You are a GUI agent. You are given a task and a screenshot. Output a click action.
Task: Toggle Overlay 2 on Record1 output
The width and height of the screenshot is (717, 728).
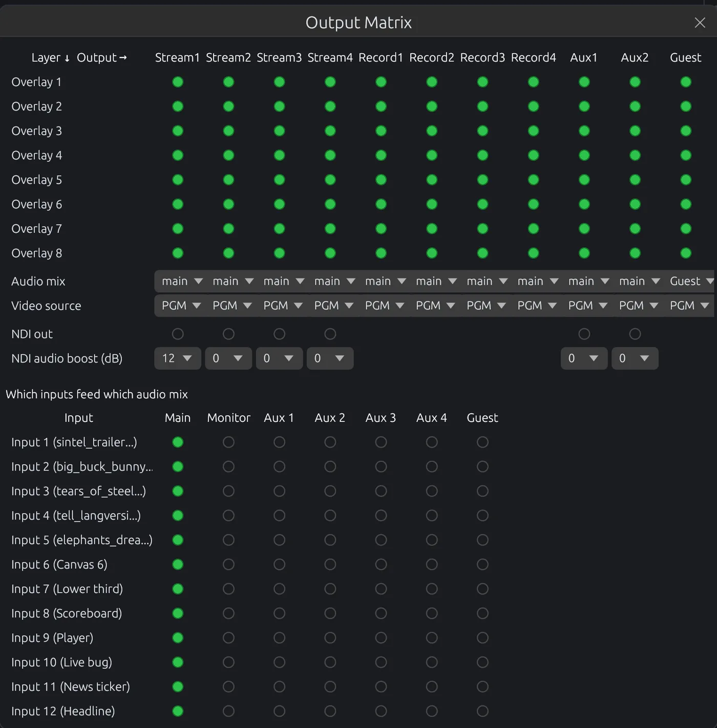pos(381,106)
